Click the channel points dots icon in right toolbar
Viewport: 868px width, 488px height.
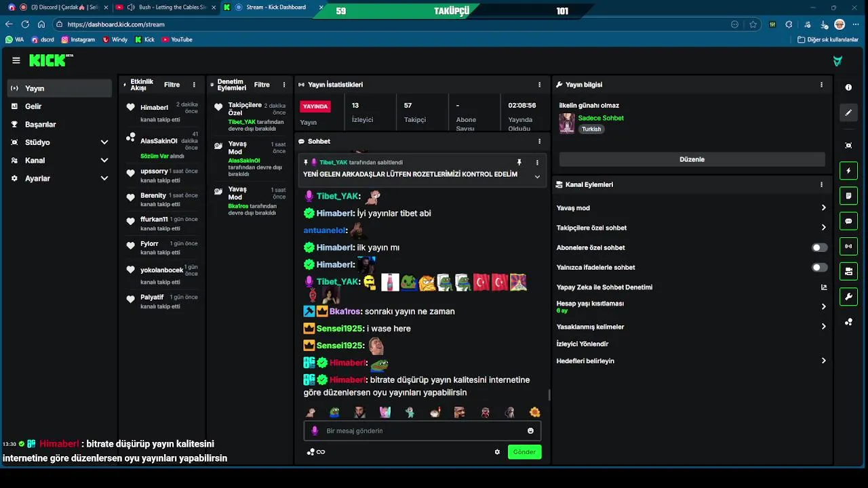848,322
